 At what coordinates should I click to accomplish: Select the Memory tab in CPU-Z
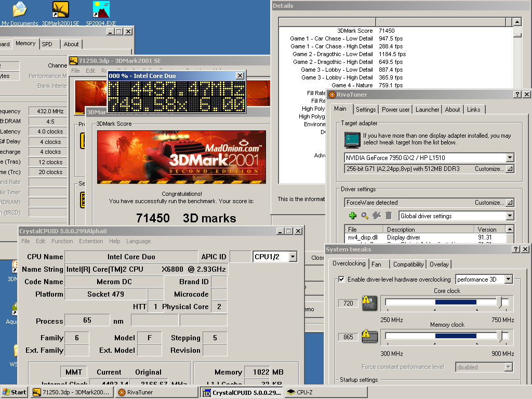25,44
